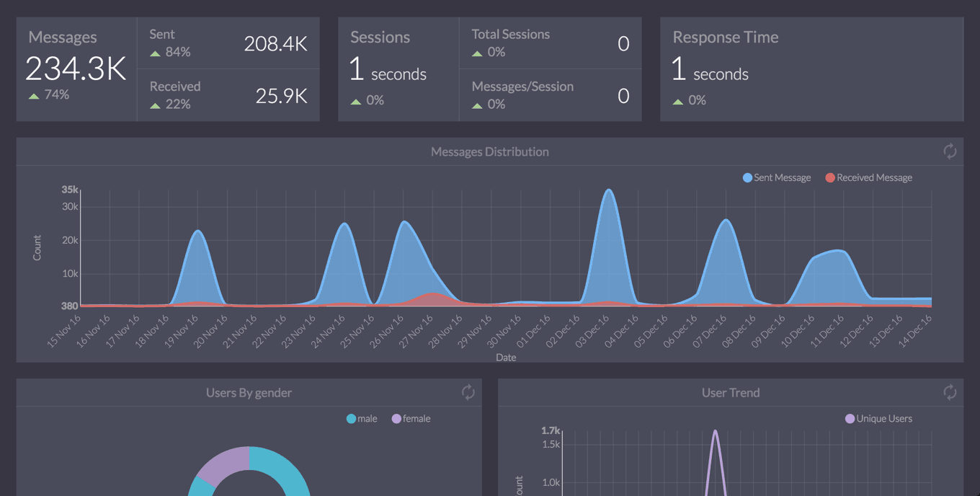Toggle the Unique Users legend entry
The width and height of the screenshot is (980, 496).
coord(878,418)
